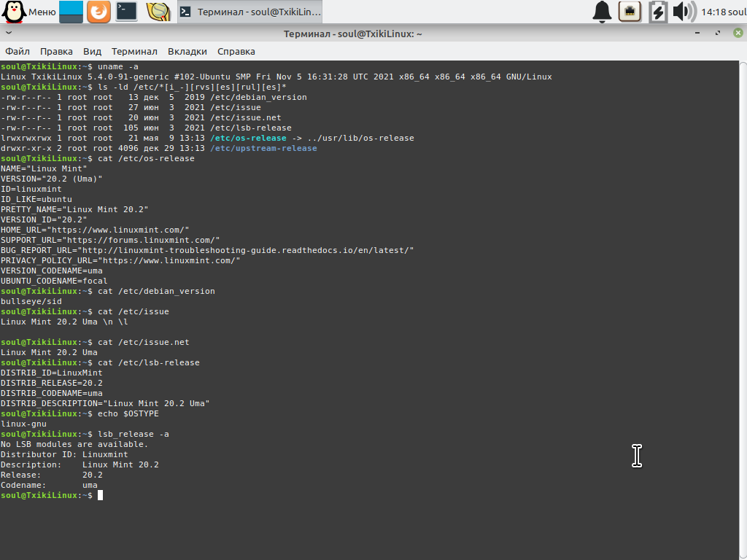Screen dimensions: 747x560
Task: Open the network connection tray icon
Action: [x=630, y=12]
